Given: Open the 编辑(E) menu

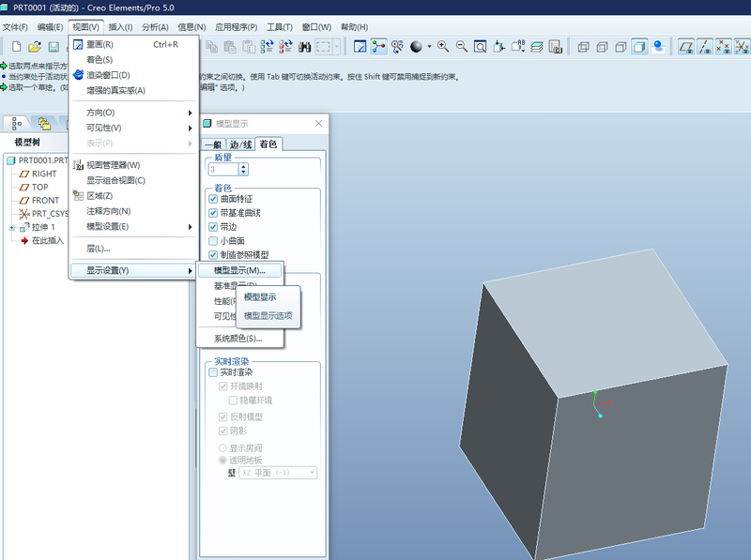Looking at the screenshot, I should tap(50, 27).
